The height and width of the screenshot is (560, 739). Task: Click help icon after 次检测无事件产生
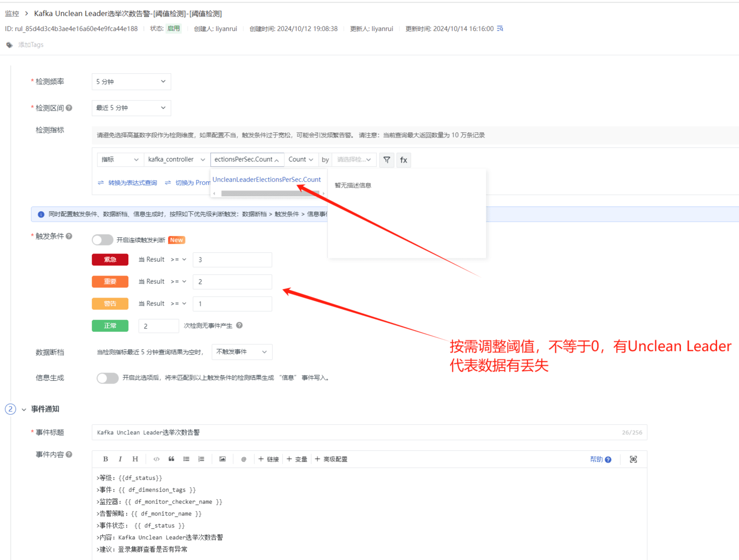[239, 325]
